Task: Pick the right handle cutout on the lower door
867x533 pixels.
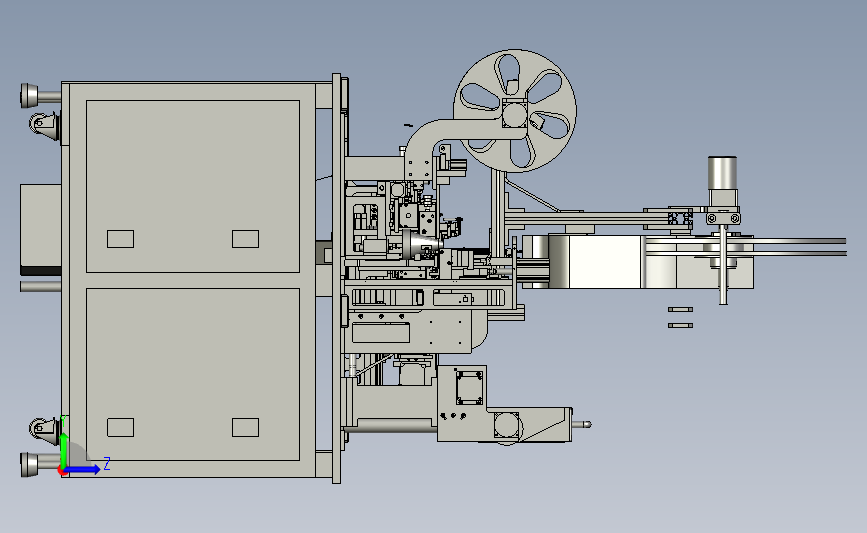Action: [246, 427]
